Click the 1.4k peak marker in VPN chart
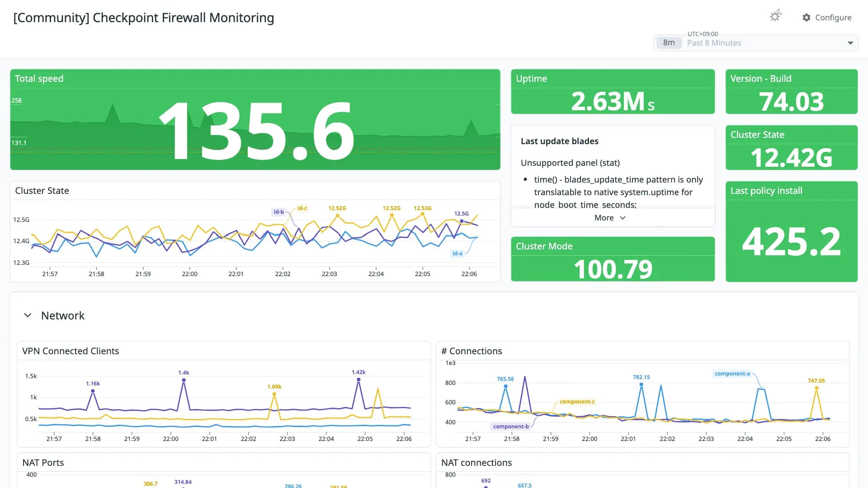This screenshot has height=488, width=868. [184, 380]
